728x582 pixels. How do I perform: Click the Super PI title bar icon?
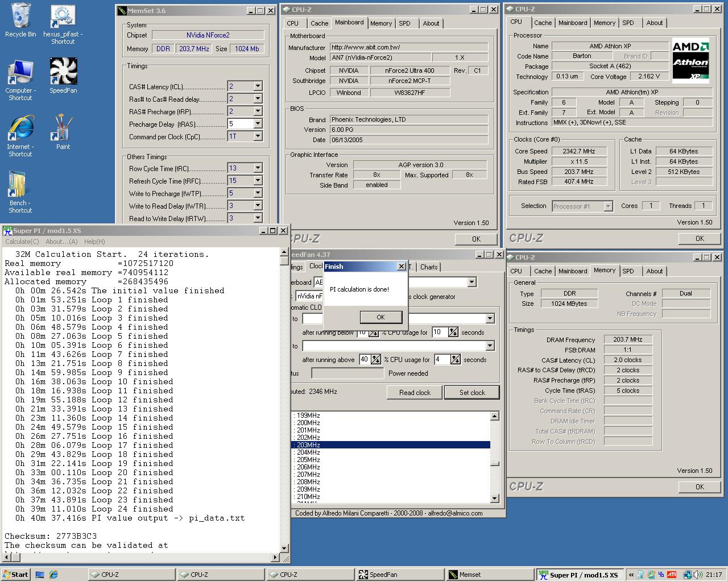(x=7, y=230)
